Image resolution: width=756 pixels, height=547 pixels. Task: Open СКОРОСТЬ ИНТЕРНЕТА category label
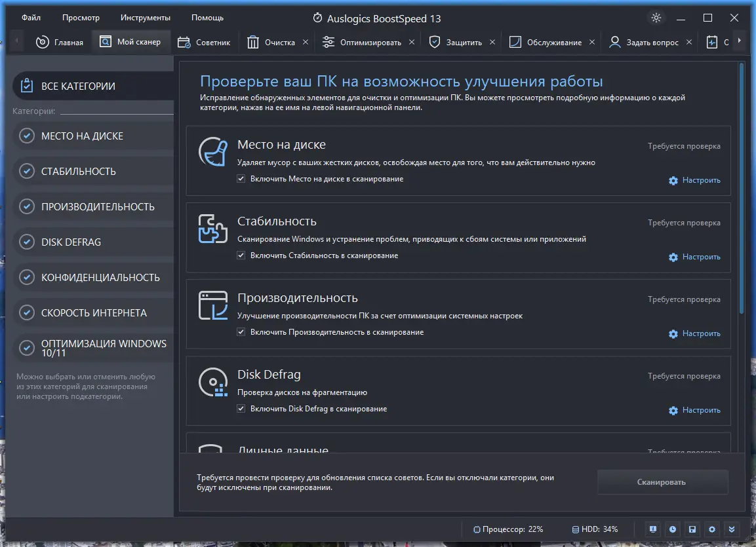94,313
